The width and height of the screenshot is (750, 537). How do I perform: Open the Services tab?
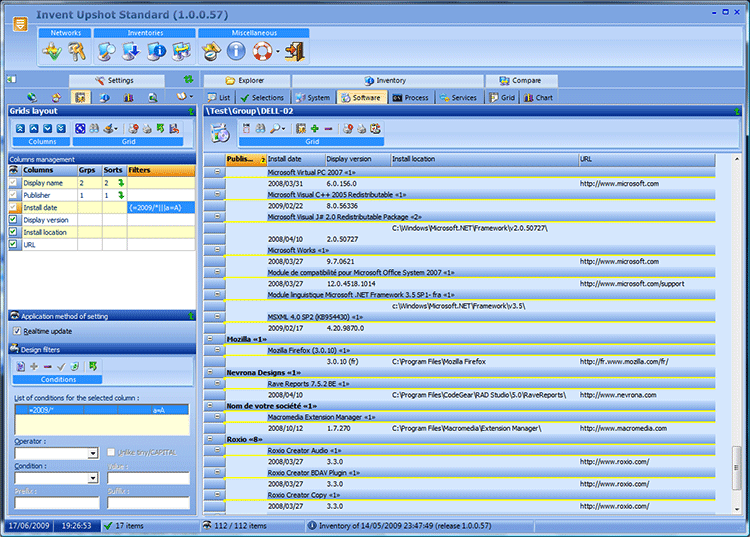459,98
